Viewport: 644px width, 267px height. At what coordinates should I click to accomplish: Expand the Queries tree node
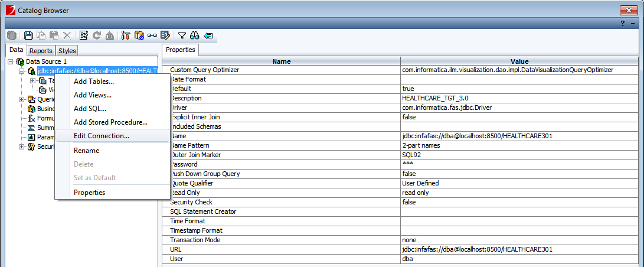(22, 99)
